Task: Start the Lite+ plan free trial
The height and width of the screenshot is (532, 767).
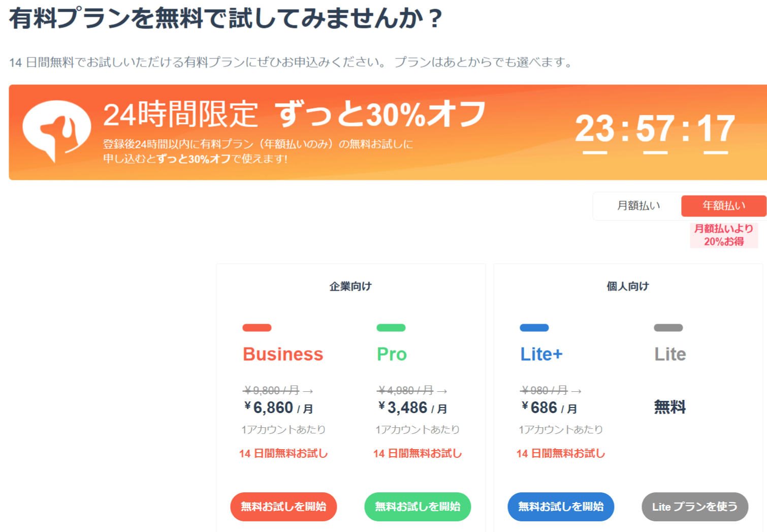Action: [x=561, y=507]
